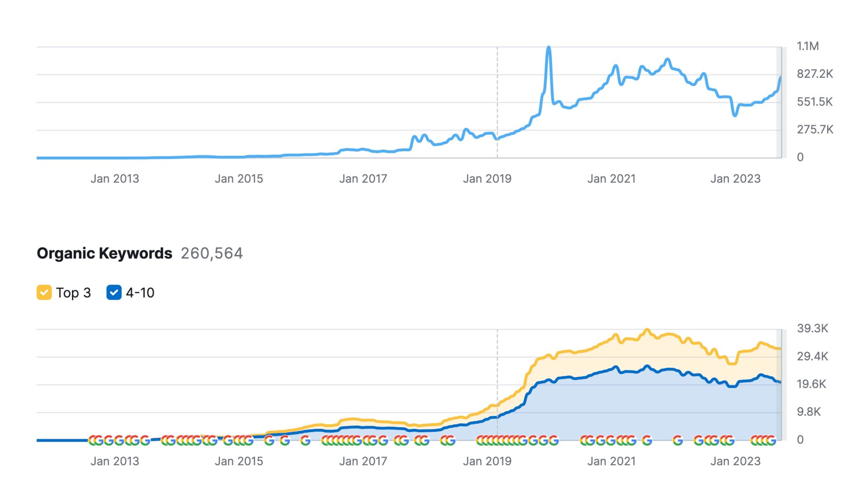The height and width of the screenshot is (482, 868).
Task: Click the traffic spike peak at 1.1M
Action: 548,47
